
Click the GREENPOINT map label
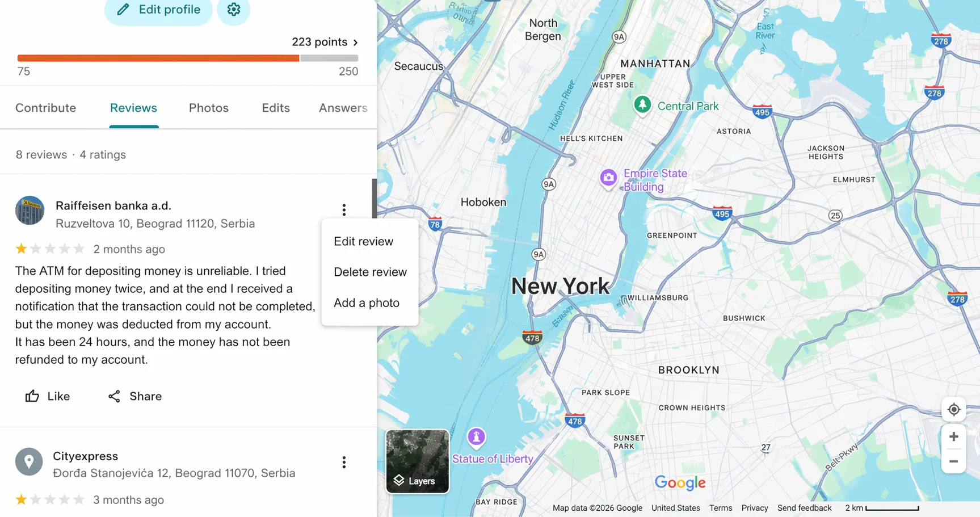(x=672, y=236)
